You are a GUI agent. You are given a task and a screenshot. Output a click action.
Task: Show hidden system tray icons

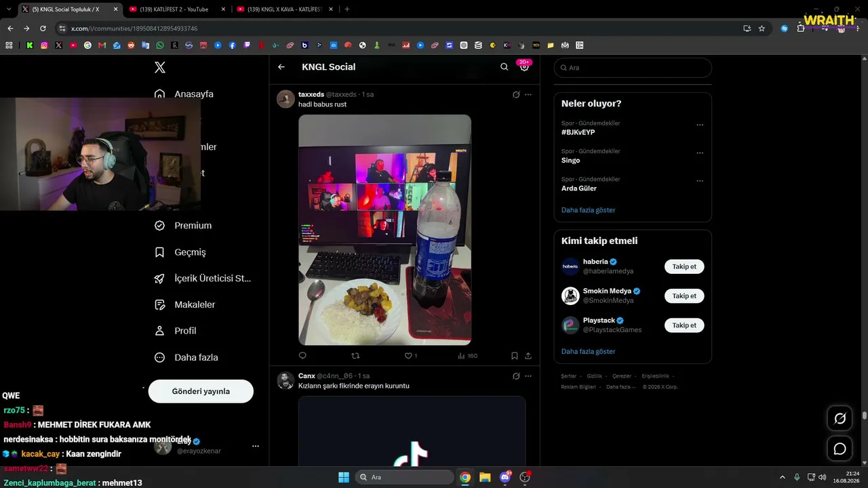[x=782, y=477]
